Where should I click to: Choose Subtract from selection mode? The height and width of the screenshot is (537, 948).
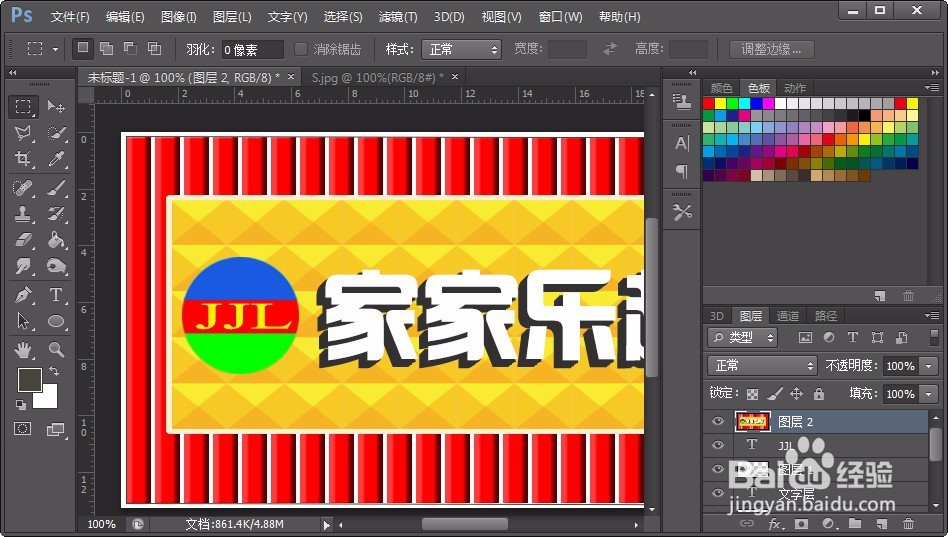coord(131,48)
